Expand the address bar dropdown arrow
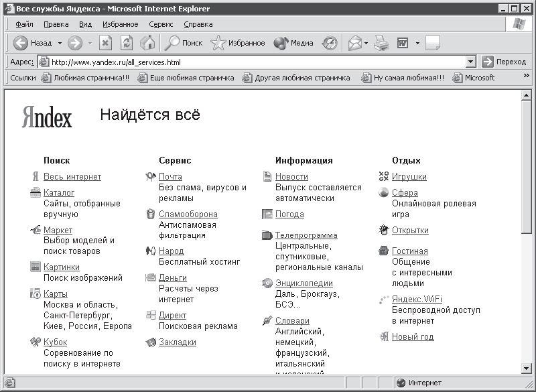Image resolution: width=536 pixels, height=392 pixels. [x=471, y=62]
